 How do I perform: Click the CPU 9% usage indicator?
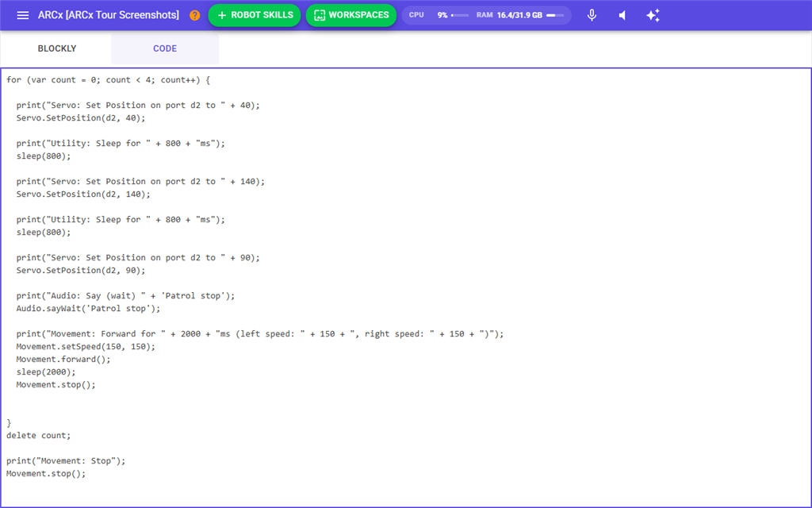[x=438, y=15]
